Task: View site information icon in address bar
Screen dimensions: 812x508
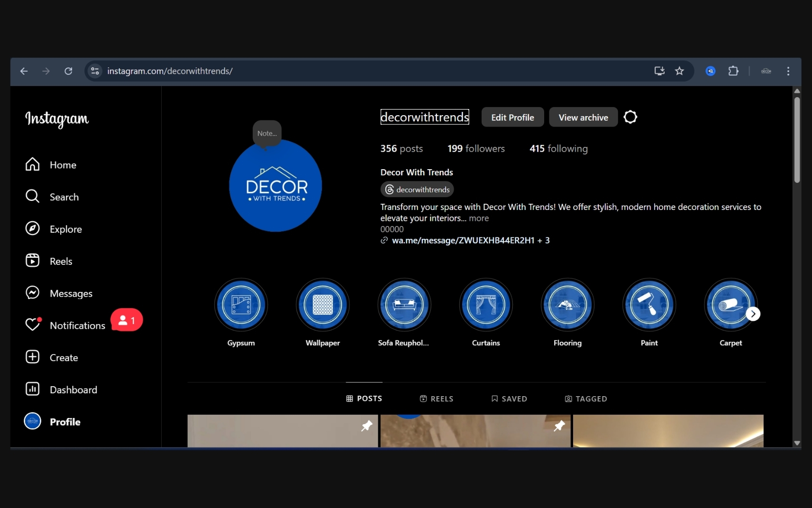Action: [95, 71]
